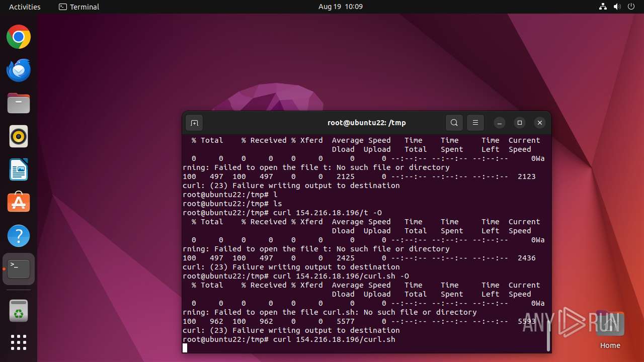Open the Help icon in dock

pyautogui.click(x=19, y=236)
